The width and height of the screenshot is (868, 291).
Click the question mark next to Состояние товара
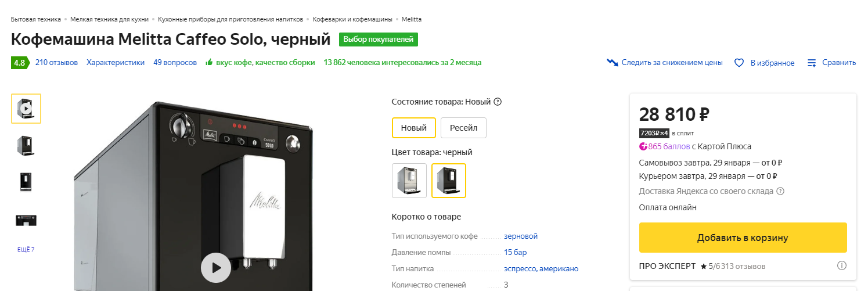[x=497, y=102]
